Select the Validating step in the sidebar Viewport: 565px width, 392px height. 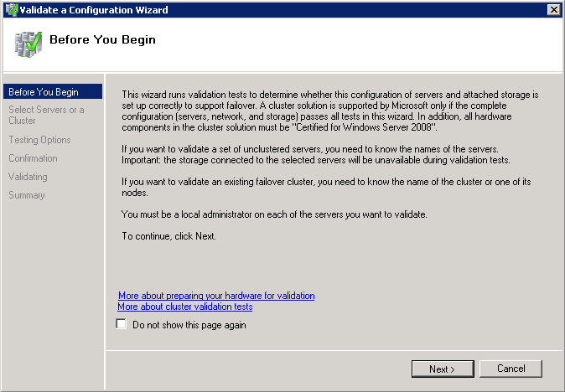[x=28, y=177]
